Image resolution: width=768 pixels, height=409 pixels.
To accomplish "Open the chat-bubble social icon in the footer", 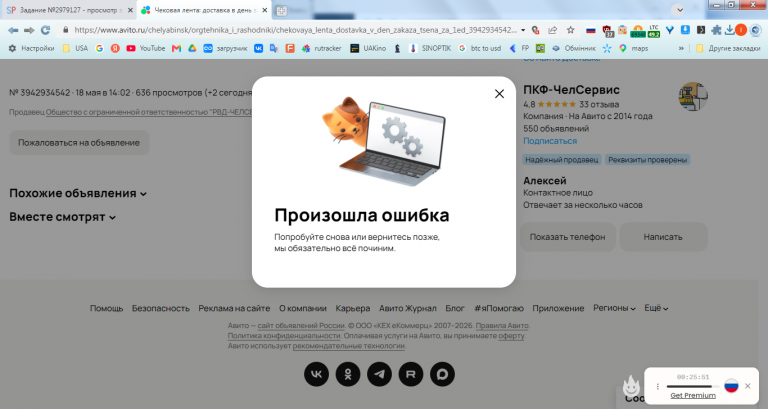I will [442, 374].
